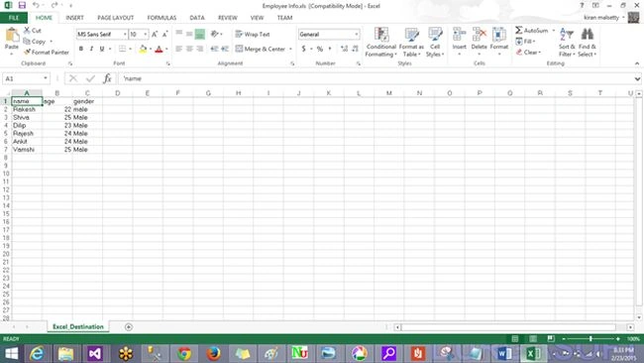Open Format as Table menu
Viewport: 644px width, 363px height.
point(411,43)
